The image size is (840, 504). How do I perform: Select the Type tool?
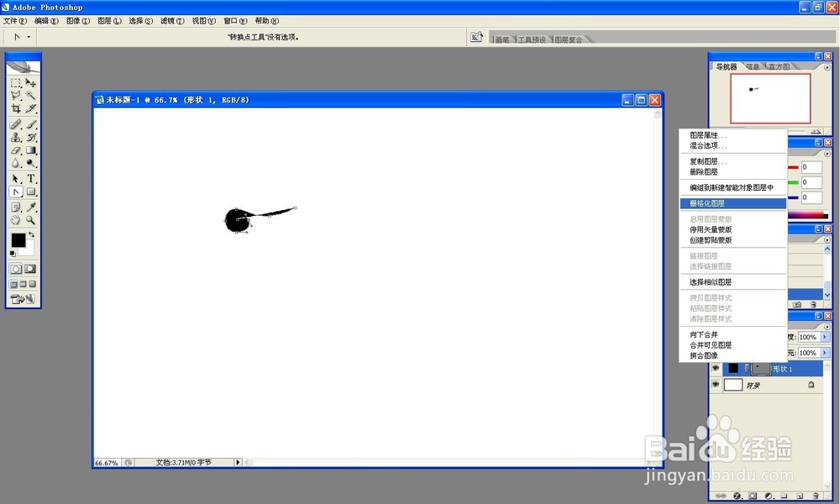pos(30,179)
